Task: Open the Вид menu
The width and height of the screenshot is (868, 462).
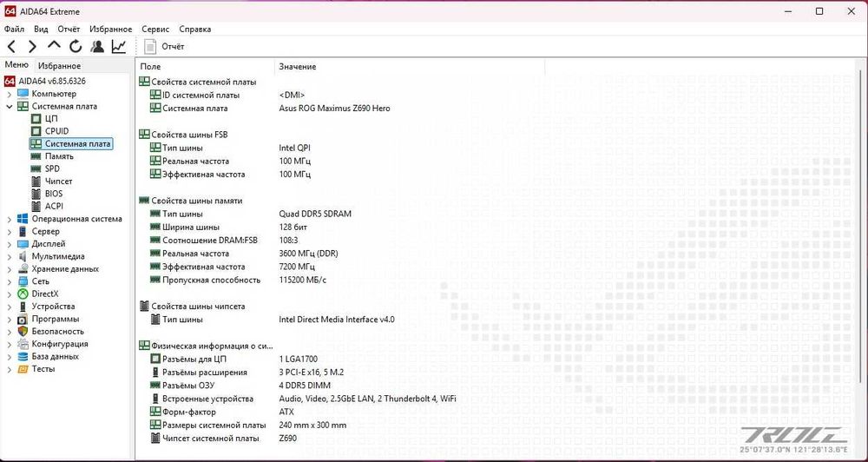Action: 41,29
